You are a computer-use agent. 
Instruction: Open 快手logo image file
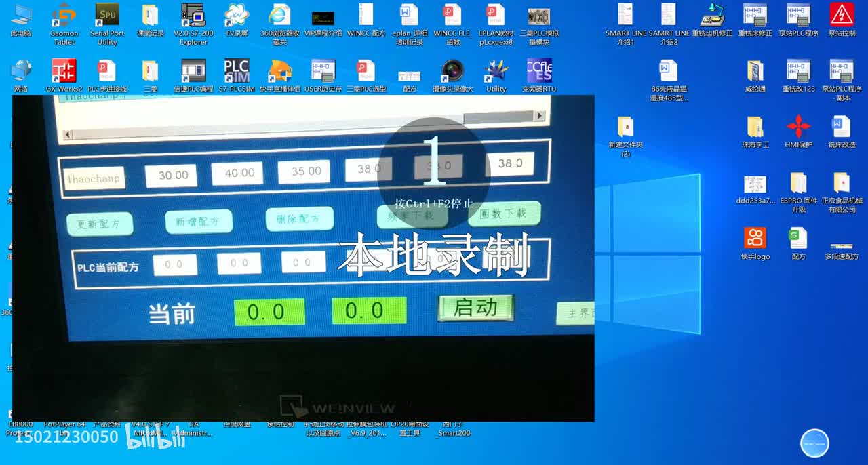755,244
